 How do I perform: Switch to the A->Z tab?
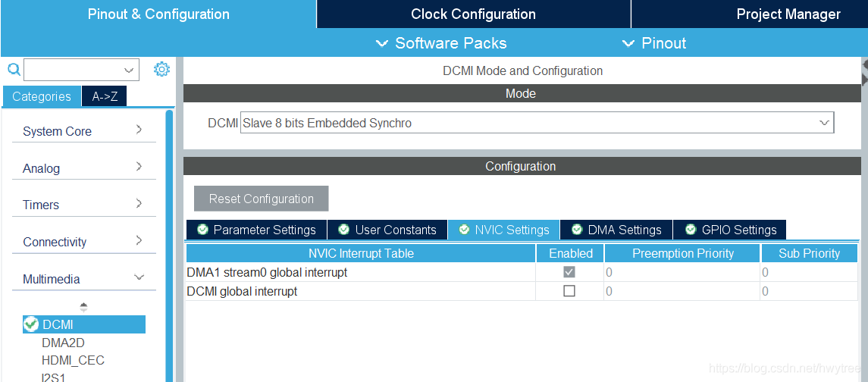104,96
